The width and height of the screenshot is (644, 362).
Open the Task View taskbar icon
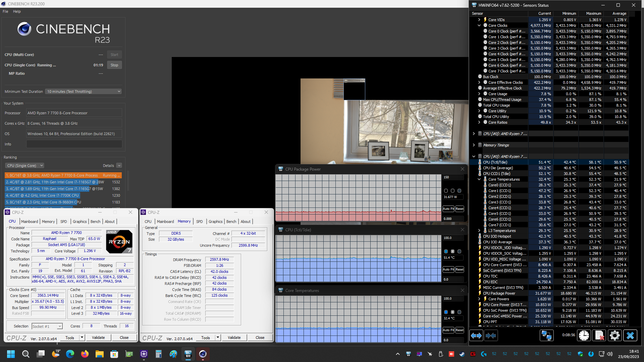pos(41,354)
